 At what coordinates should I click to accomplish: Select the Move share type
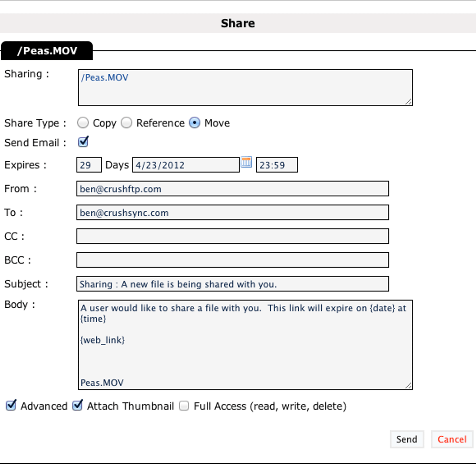194,123
